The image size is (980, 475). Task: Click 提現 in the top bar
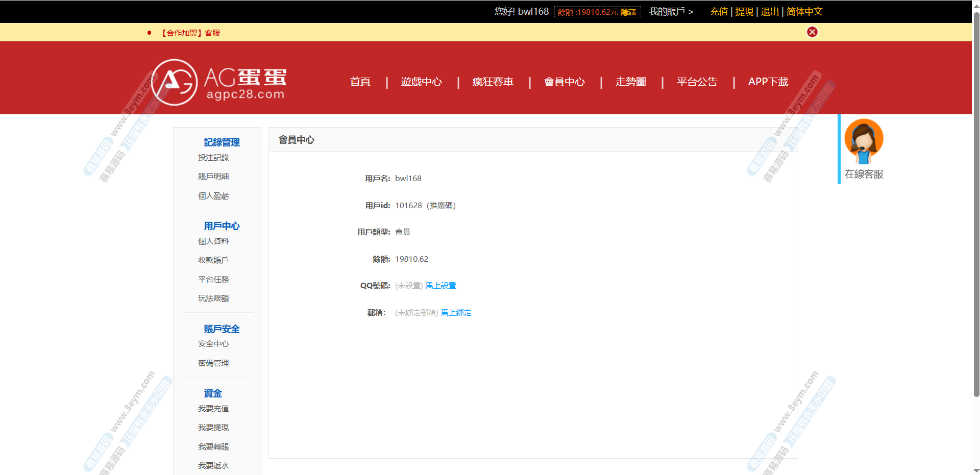point(744,12)
